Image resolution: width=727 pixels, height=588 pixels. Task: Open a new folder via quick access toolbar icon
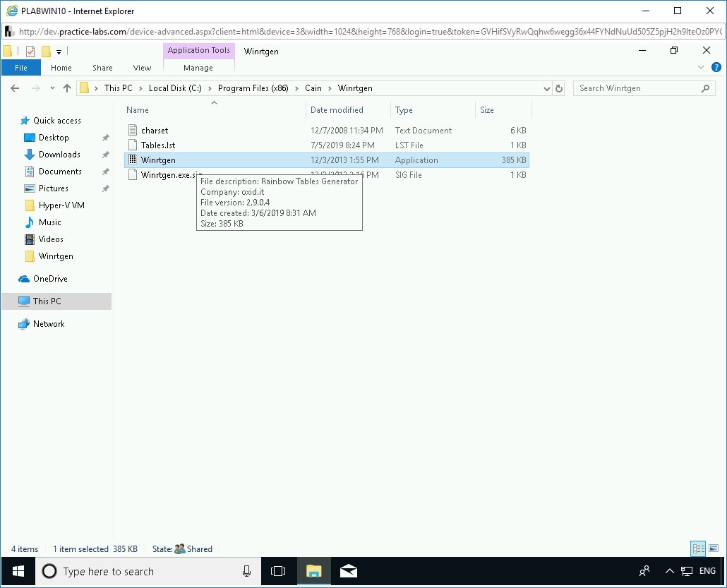point(46,51)
